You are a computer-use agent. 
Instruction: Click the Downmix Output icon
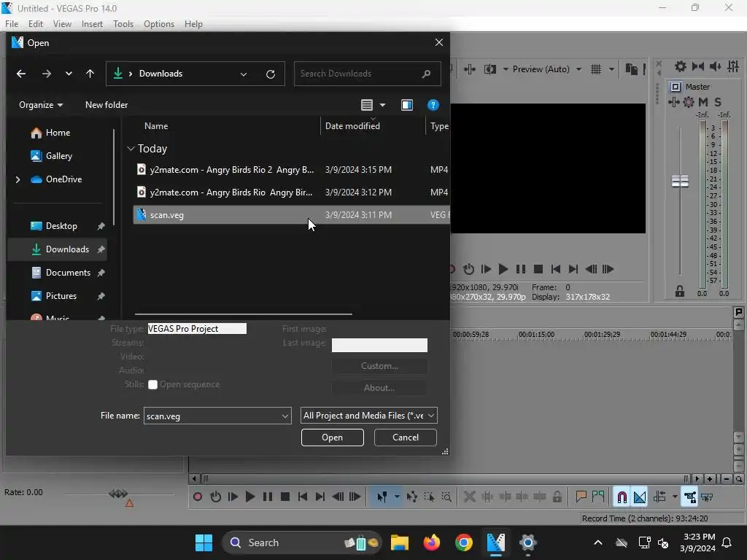(x=698, y=66)
